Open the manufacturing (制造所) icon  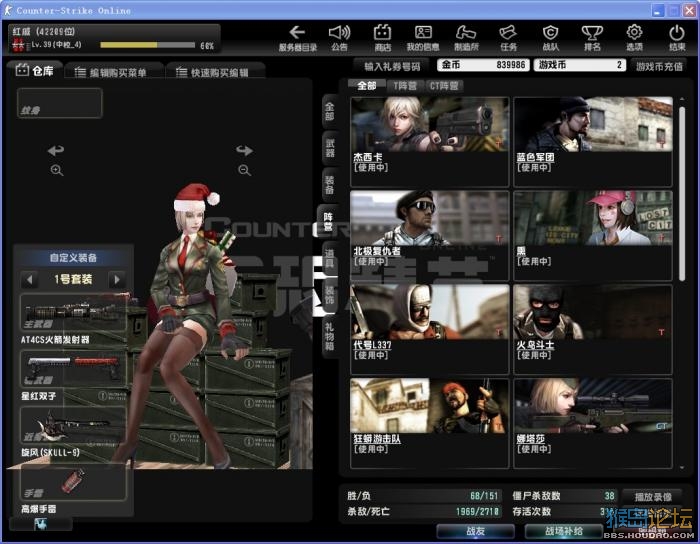coord(466,37)
